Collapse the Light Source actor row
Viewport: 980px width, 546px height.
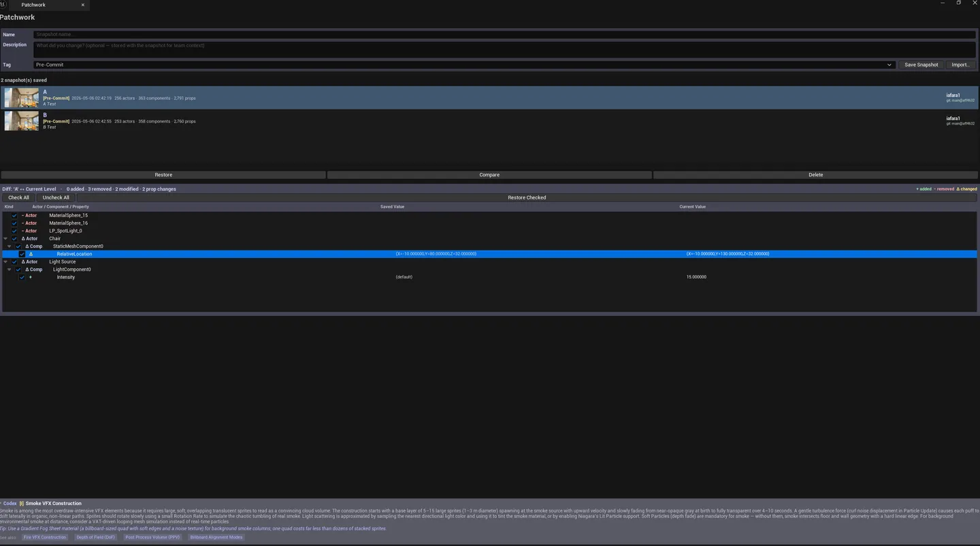6,261
